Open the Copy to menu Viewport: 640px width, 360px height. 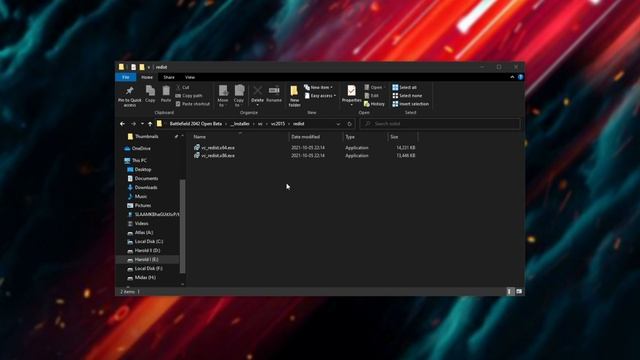click(x=239, y=96)
